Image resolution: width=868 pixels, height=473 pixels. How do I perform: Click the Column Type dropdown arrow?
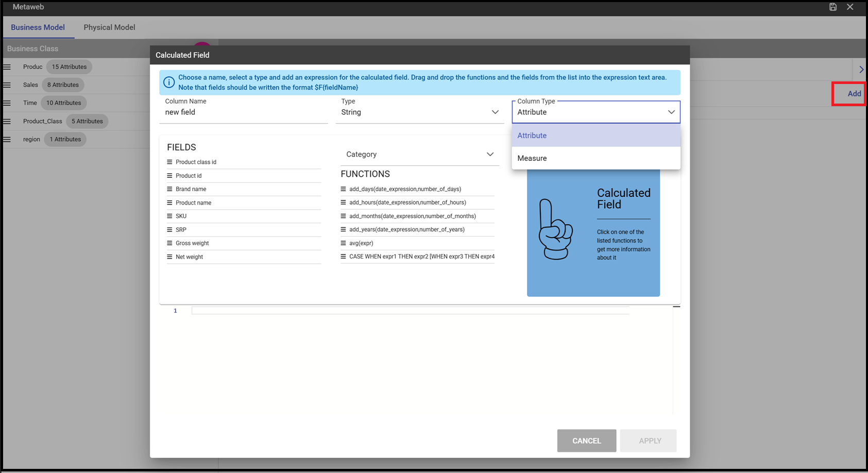click(671, 112)
